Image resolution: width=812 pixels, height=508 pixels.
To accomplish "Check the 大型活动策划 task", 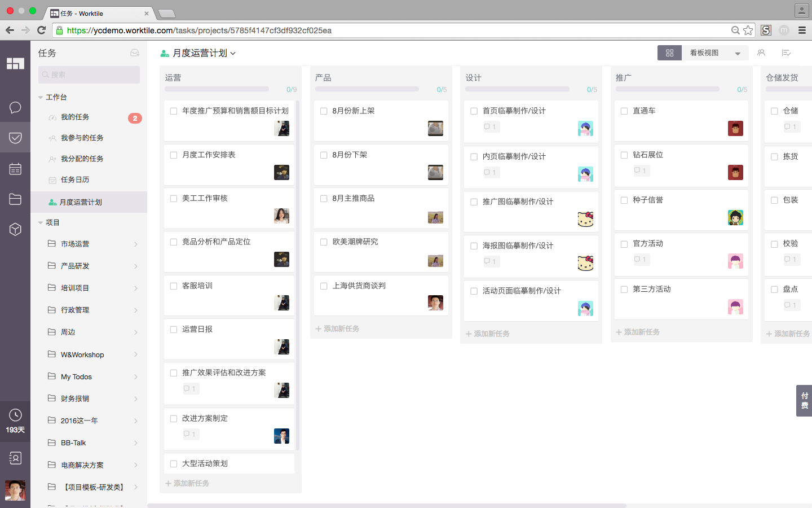I will pos(174,464).
